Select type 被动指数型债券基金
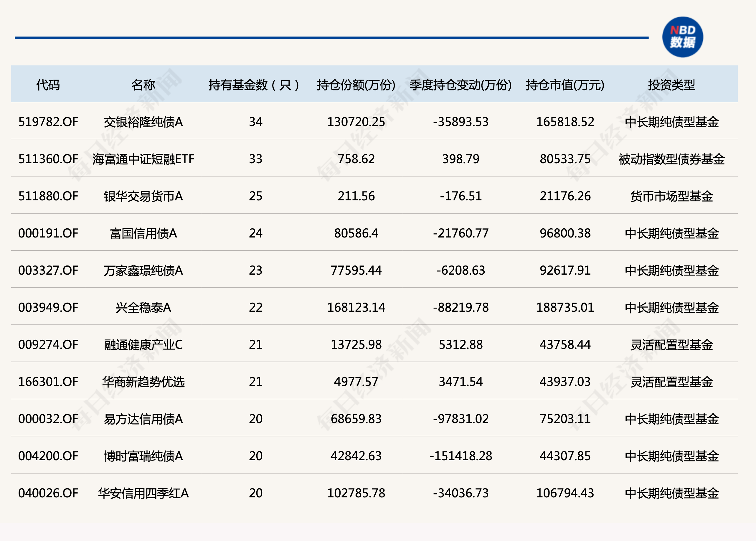 coord(671,159)
